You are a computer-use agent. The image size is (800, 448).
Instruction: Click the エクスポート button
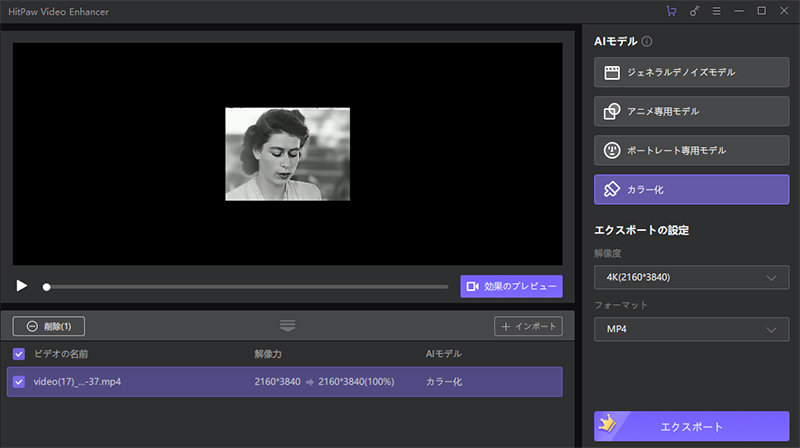(x=691, y=426)
